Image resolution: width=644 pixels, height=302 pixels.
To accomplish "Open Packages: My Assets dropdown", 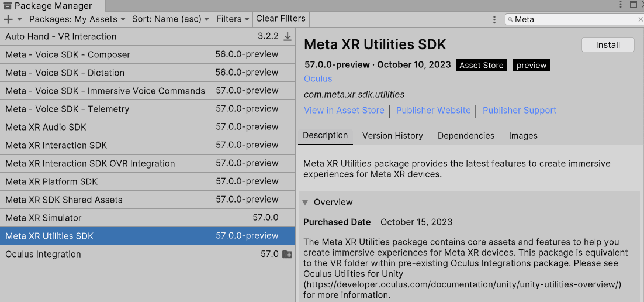I will [x=78, y=19].
